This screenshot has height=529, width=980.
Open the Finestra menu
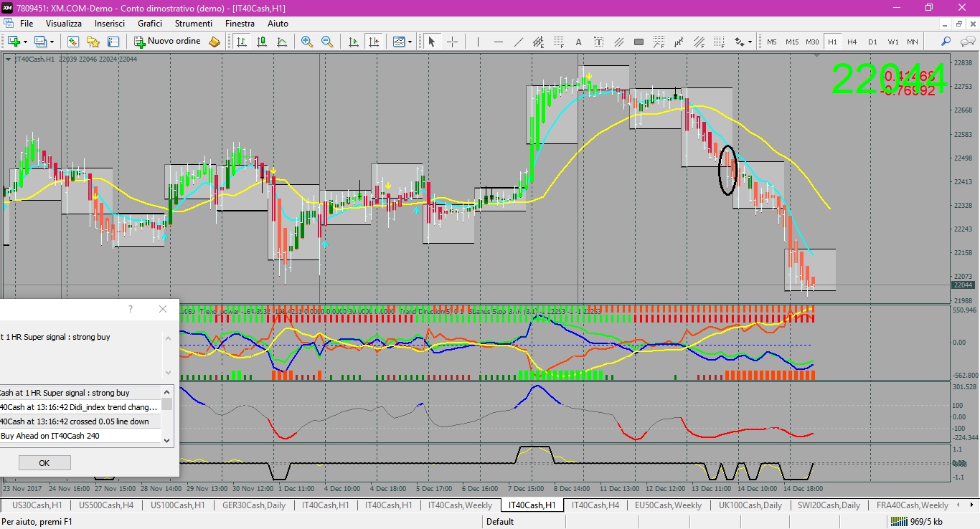coord(240,24)
